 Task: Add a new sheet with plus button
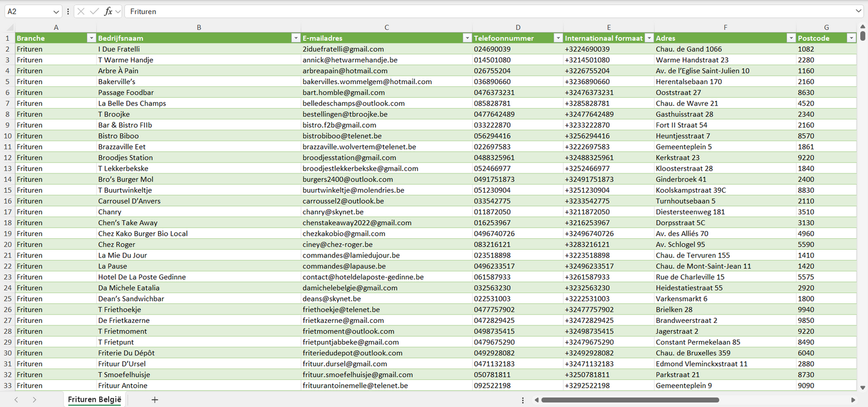coord(154,400)
